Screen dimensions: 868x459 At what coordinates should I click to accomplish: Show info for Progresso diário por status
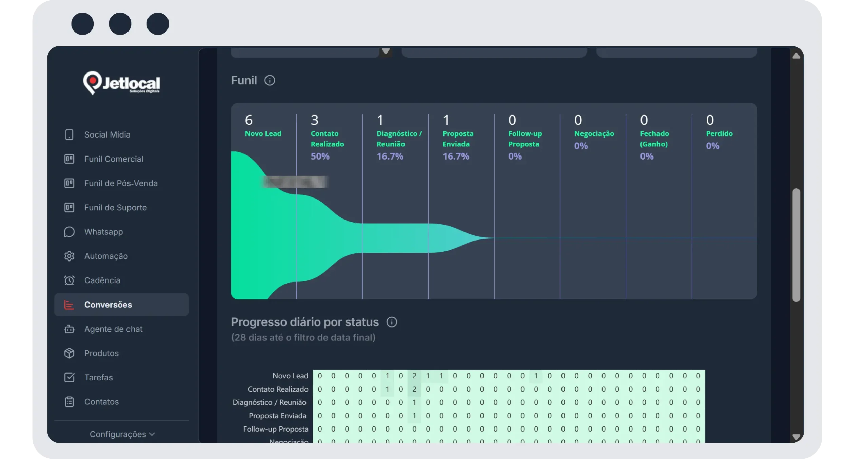392,322
